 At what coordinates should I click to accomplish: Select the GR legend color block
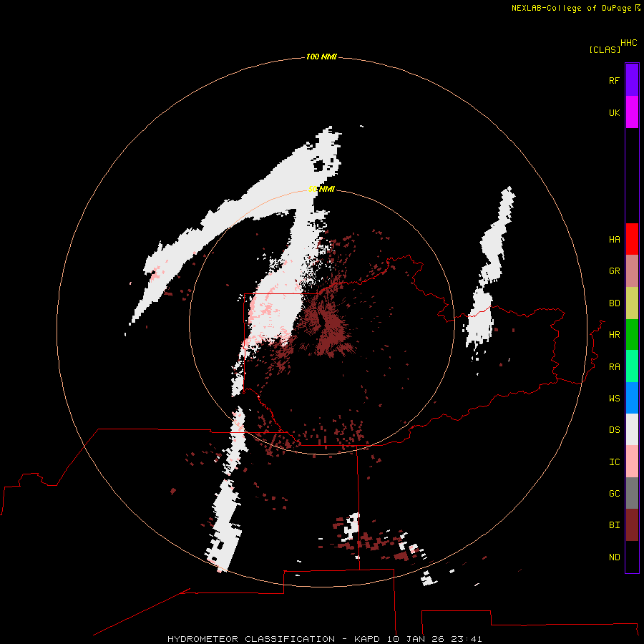point(632,271)
